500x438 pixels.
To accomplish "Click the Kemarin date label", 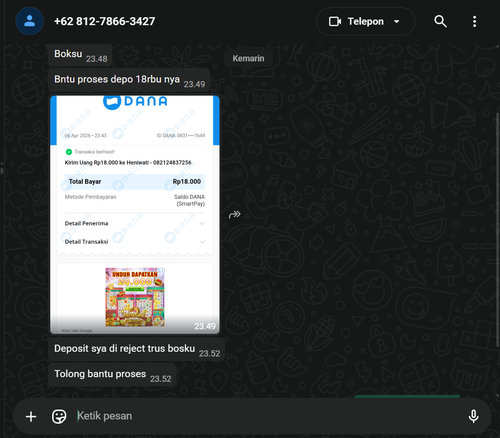I will [x=248, y=58].
